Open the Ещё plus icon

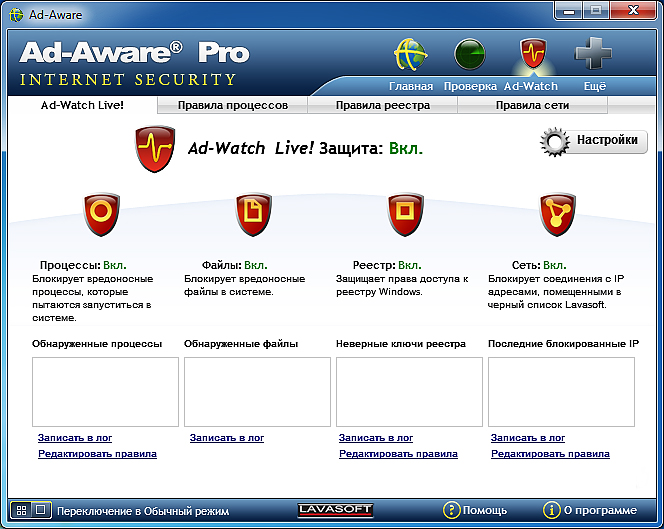coord(593,53)
